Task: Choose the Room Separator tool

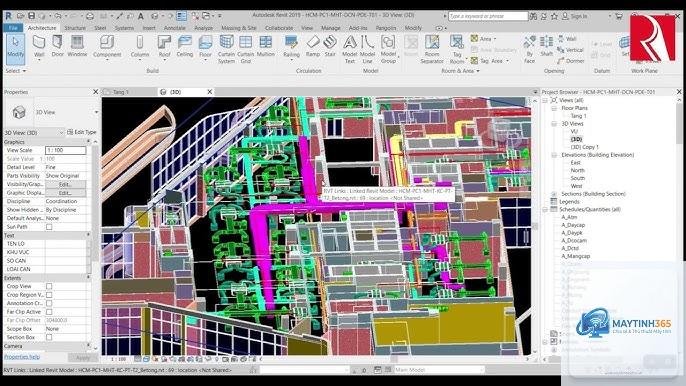Action: [432, 49]
